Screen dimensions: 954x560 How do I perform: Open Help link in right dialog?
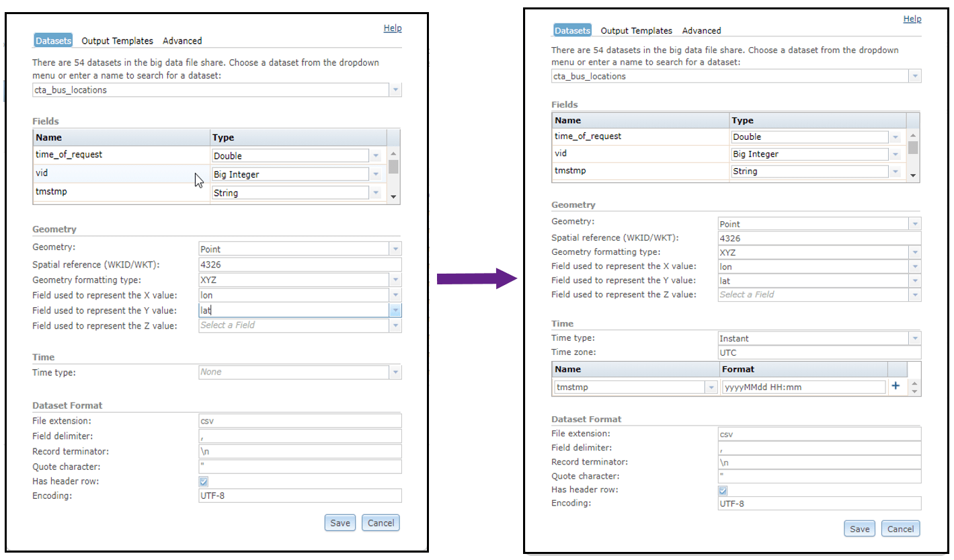coord(912,19)
